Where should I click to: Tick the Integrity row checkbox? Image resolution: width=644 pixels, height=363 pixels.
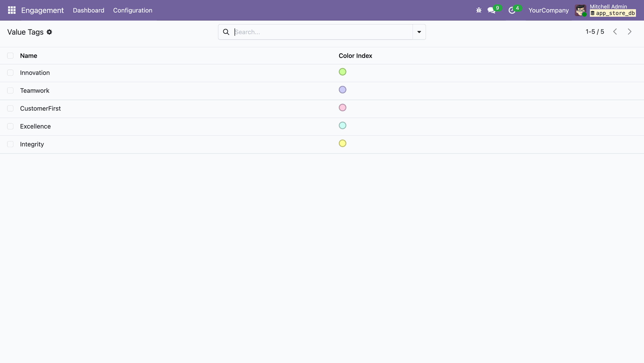10,144
